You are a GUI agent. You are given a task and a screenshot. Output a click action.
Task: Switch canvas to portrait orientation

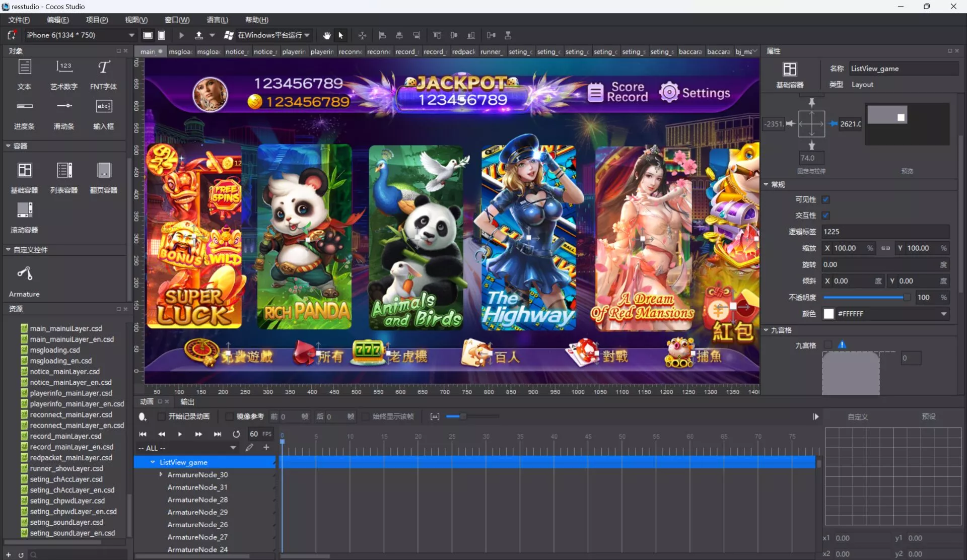(x=162, y=35)
